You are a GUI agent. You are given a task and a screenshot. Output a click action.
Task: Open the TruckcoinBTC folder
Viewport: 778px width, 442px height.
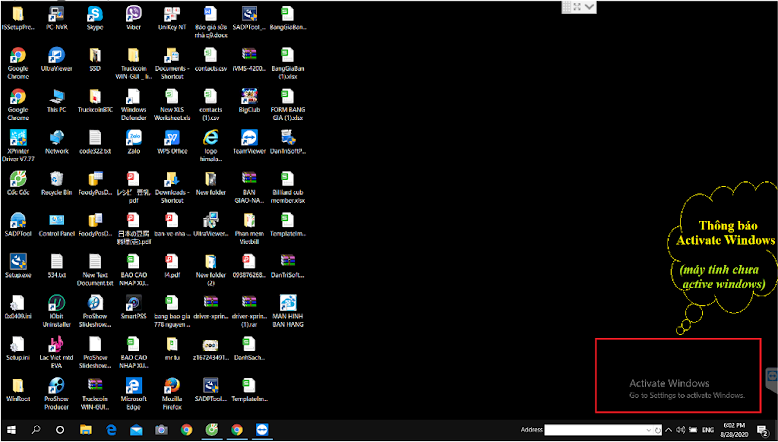95,101
